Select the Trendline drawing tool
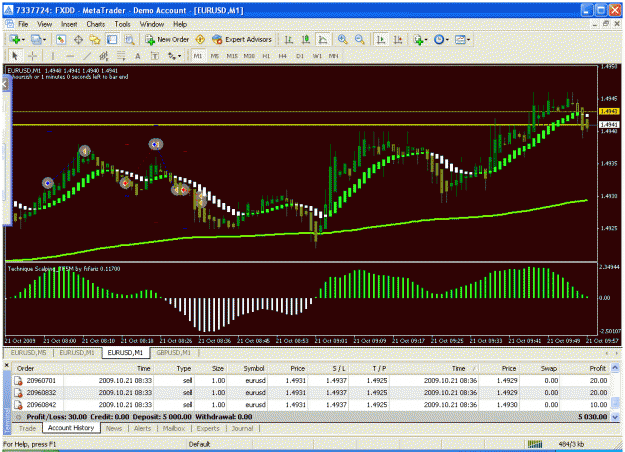Image resolution: width=625 pixels, height=452 pixels. [x=87, y=56]
